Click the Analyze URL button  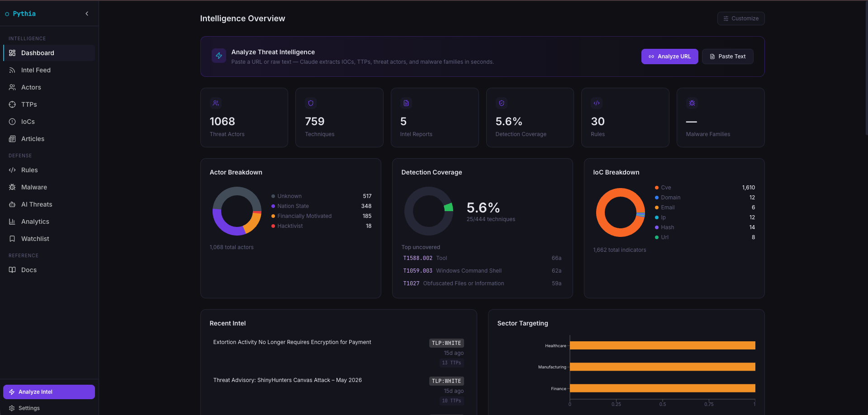point(669,57)
